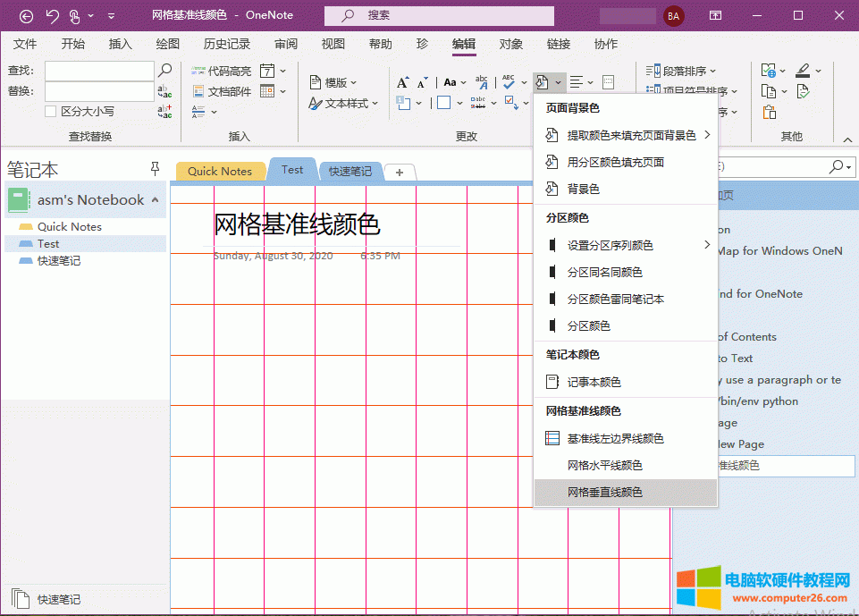This screenshot has height=616, width=859.
Task: Pin the notebook pane with pushpin icon
Action: [x=155, y=168]
